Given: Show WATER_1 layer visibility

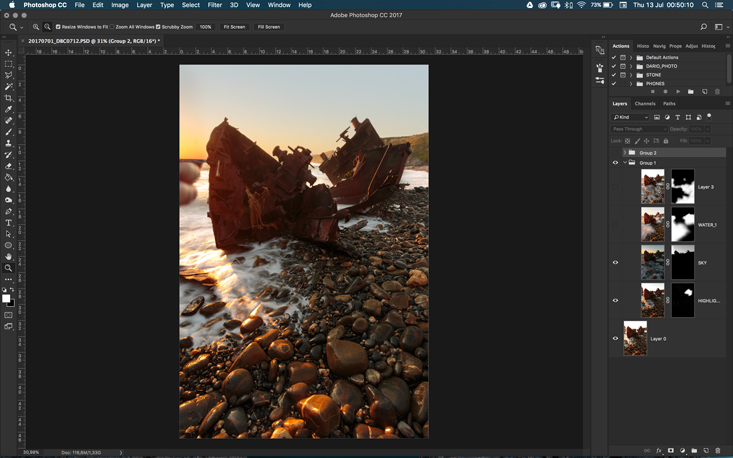Looking at the screenshot, I should pos(615,225).
